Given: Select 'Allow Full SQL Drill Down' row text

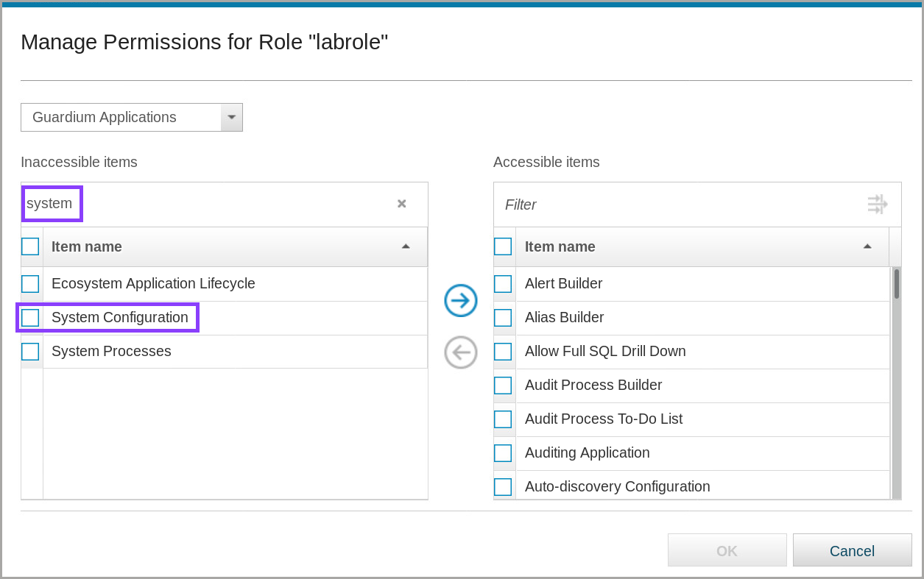Looking at the screenshot, I should pos(605,351).
